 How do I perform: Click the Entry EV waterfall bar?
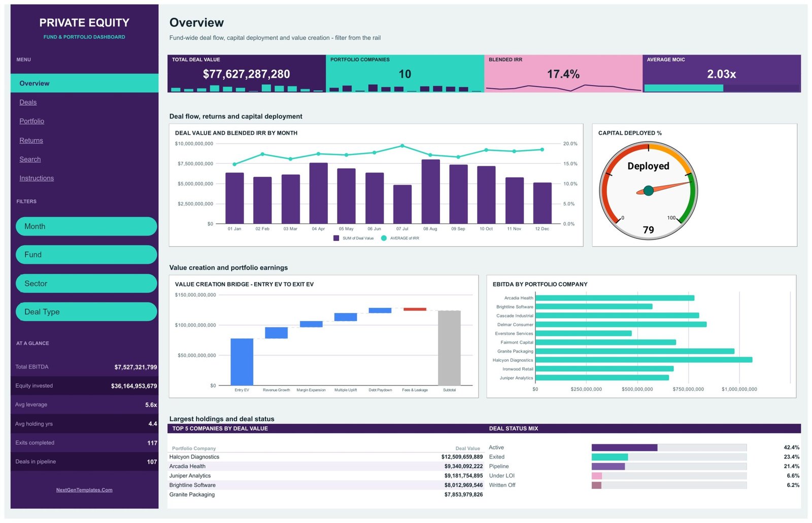[242, 362]
